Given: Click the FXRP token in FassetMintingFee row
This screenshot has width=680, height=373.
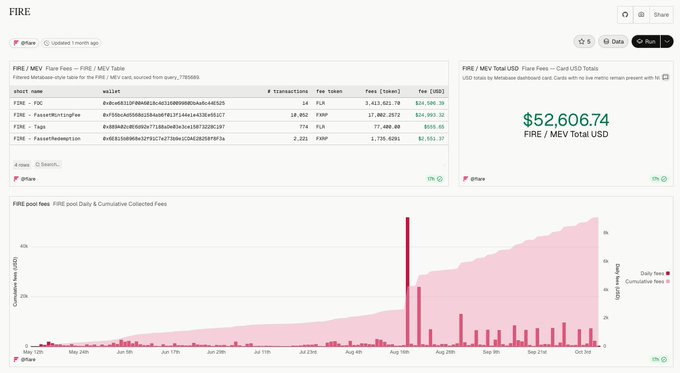Looking at the screenshot, I should coord(322,115).
